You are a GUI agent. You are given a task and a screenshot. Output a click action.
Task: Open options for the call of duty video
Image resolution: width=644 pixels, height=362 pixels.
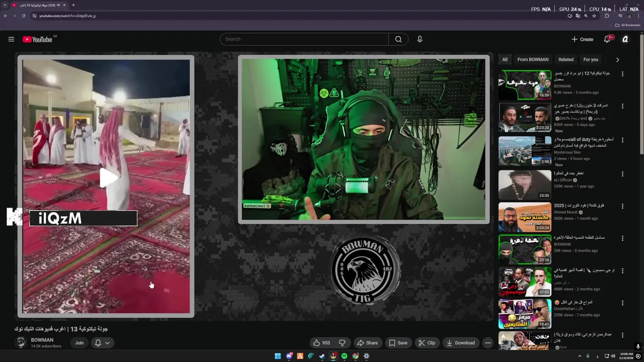pos(622,140)
